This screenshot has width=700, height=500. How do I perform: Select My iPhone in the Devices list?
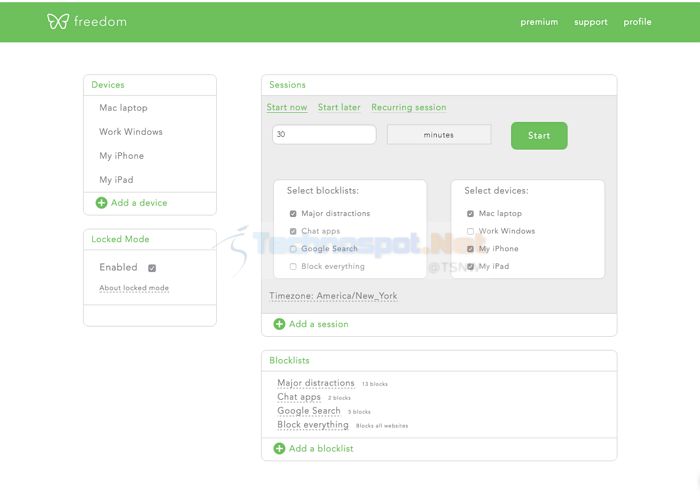121,156
